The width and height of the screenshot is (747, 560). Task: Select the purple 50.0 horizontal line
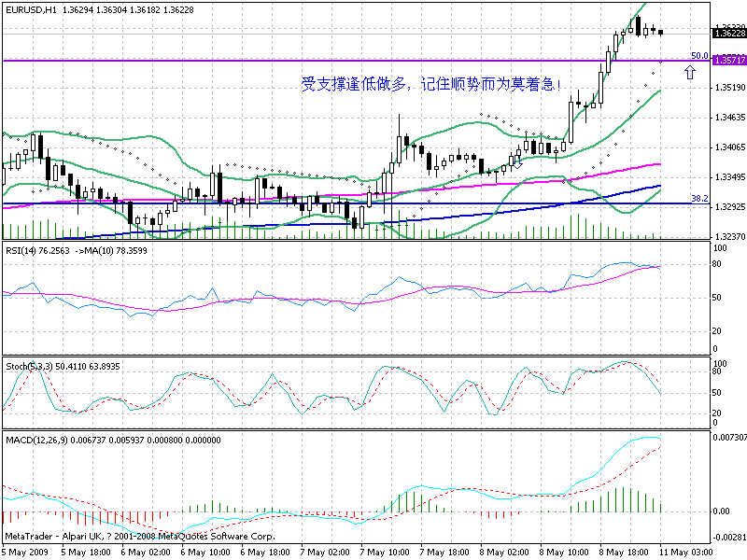pos(356,61)
